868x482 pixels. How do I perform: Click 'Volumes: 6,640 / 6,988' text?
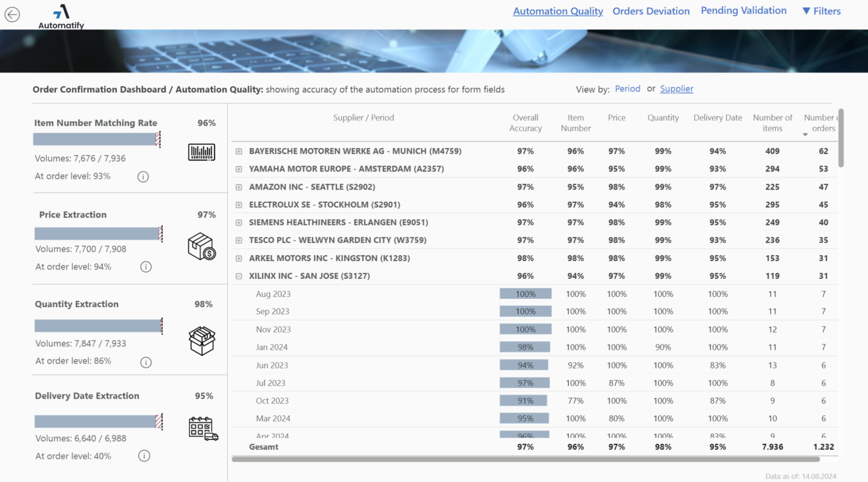(x=81, y=439)
